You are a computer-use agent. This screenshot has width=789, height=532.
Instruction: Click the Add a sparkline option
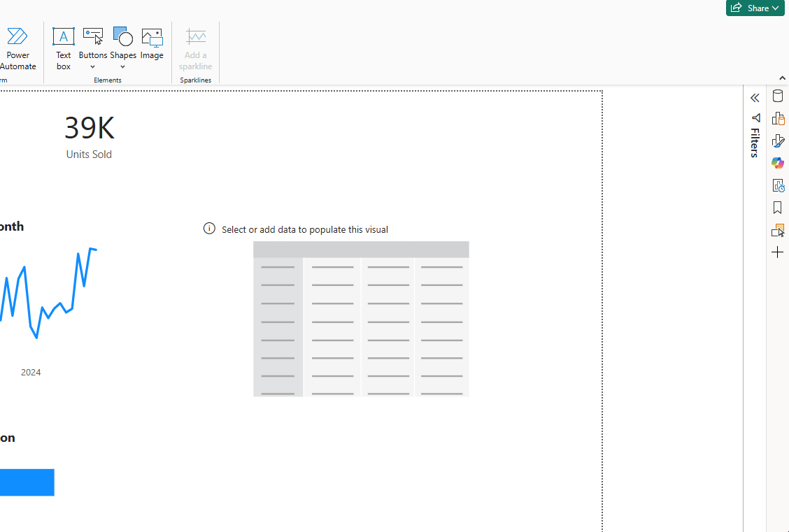[195, 49]
